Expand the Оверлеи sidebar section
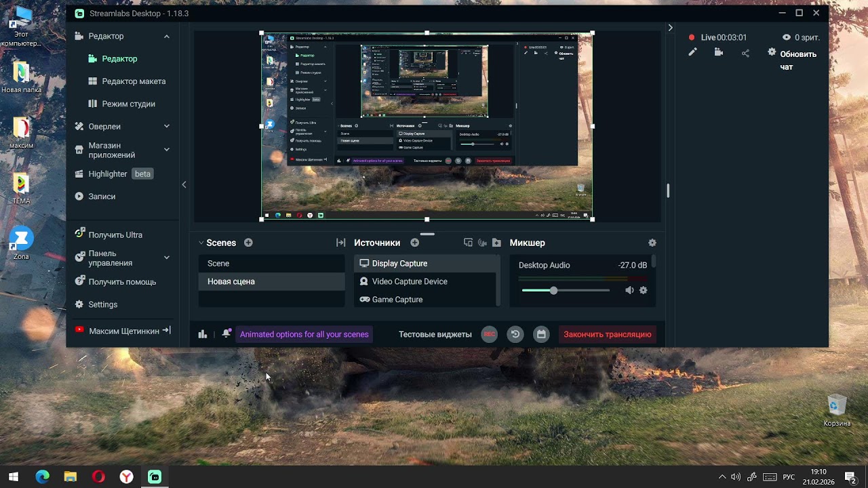The image size is (868, 488). 122,126
